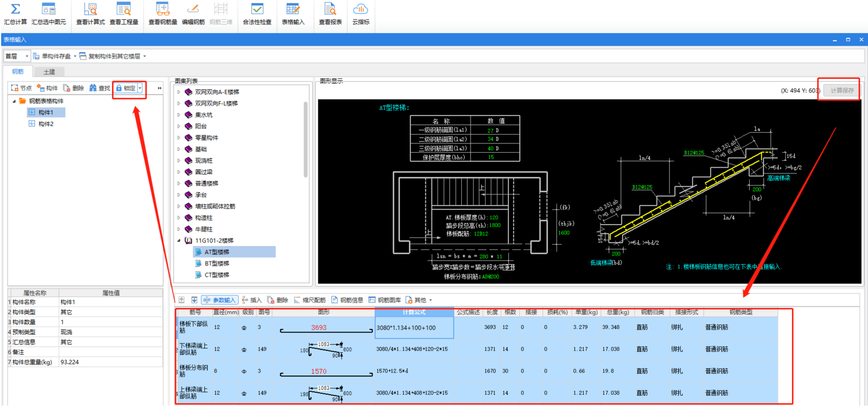The image size is (868, 412).
Task: Click the atlas list vertical scrollbar
Action: [306, 139]
